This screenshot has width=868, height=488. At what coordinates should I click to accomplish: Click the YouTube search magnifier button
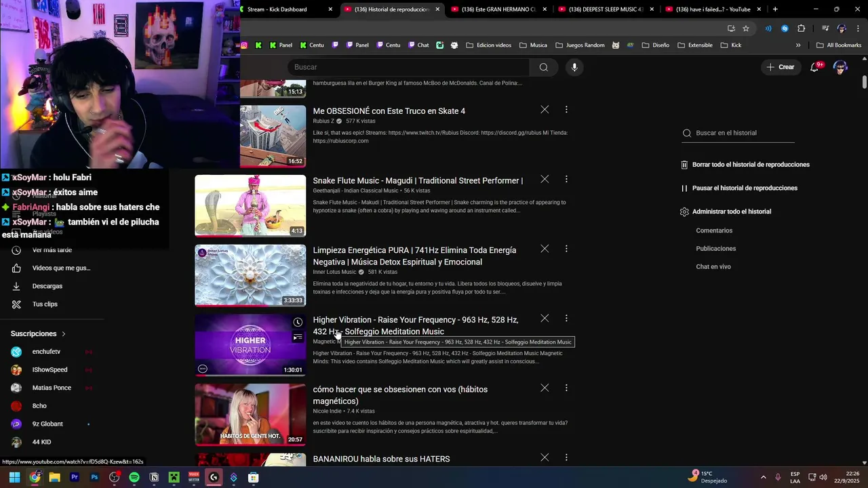(544, 67)
